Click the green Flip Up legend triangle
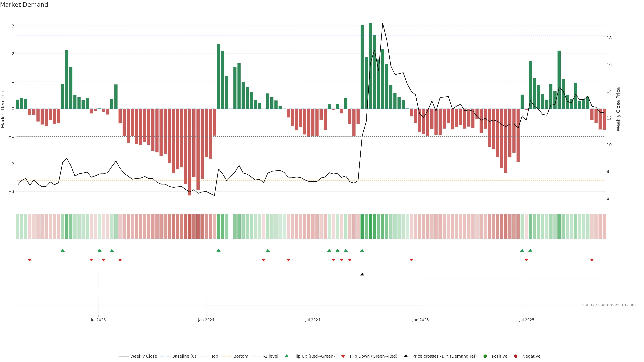Image resolution: width=644 pixels, height=362 pixels. click(x=287, y=356)
